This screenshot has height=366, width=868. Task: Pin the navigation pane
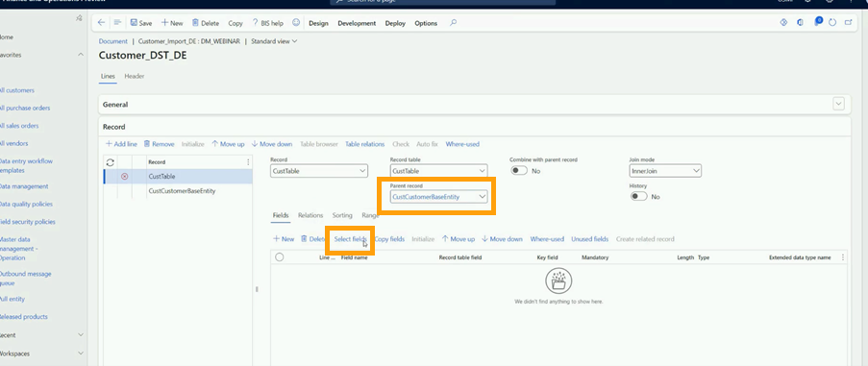79,19
